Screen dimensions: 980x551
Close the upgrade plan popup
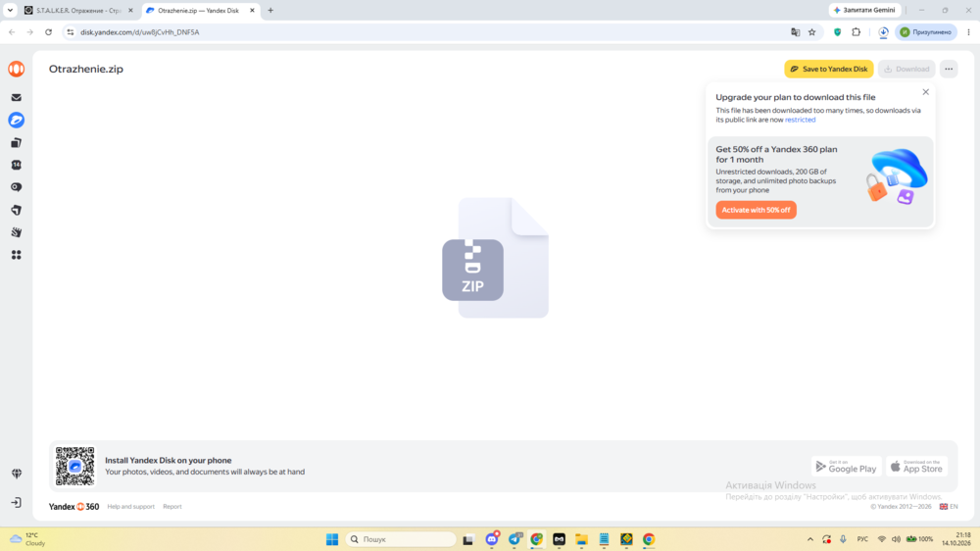tap(926, 92)
